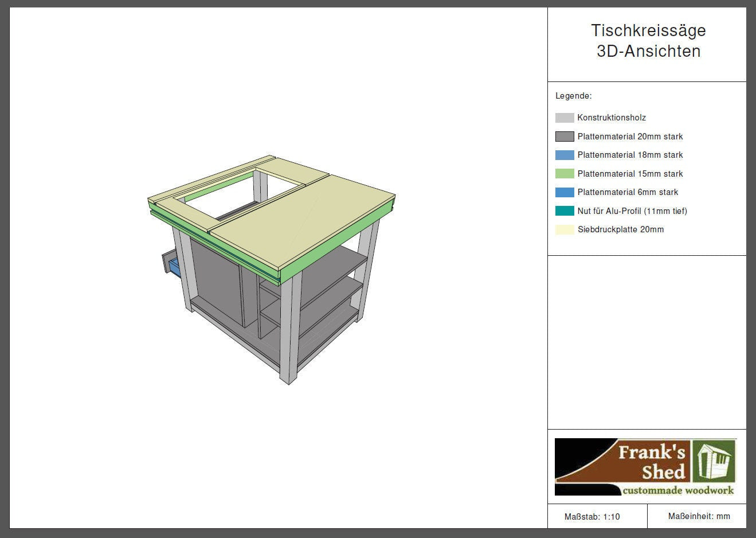Select the teal Nut für Alu-Profil swatch
The height and width of the screenshot is (538, 756).
click(x=564, y=211)
